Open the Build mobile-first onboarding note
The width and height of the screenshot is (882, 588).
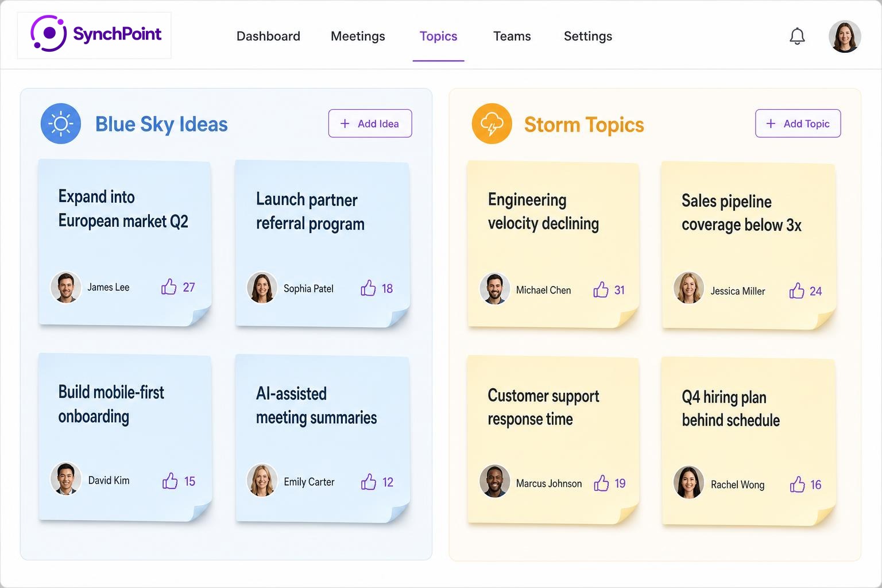(125, 437)
